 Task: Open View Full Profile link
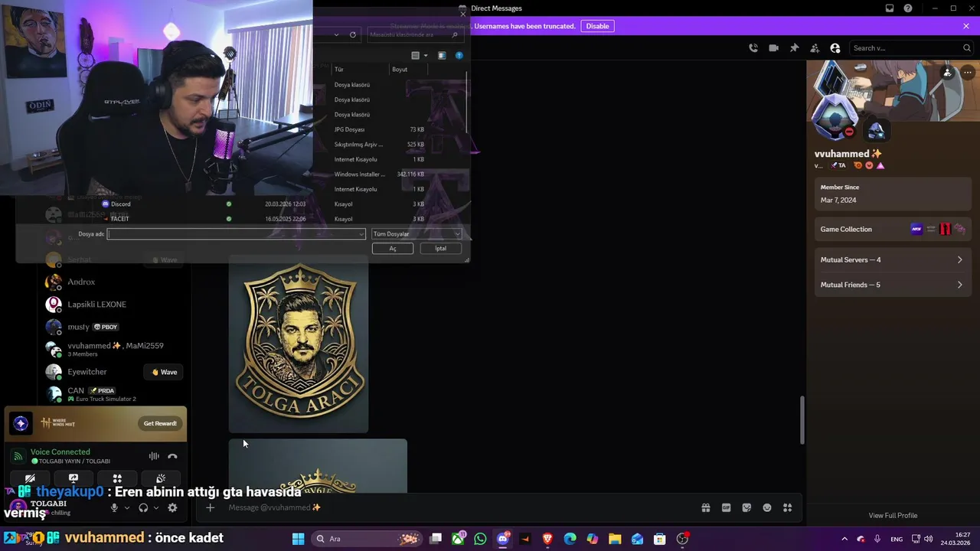pos(893,515)
